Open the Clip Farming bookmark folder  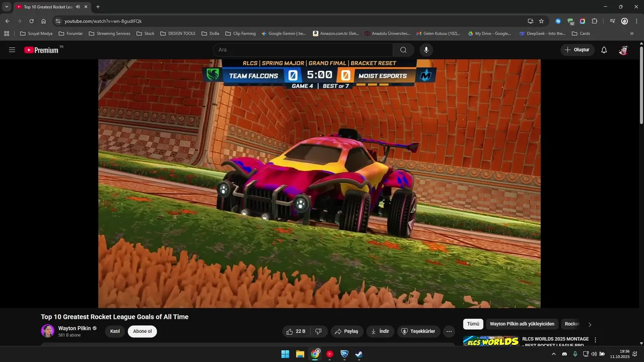click(x=240, y=34)
